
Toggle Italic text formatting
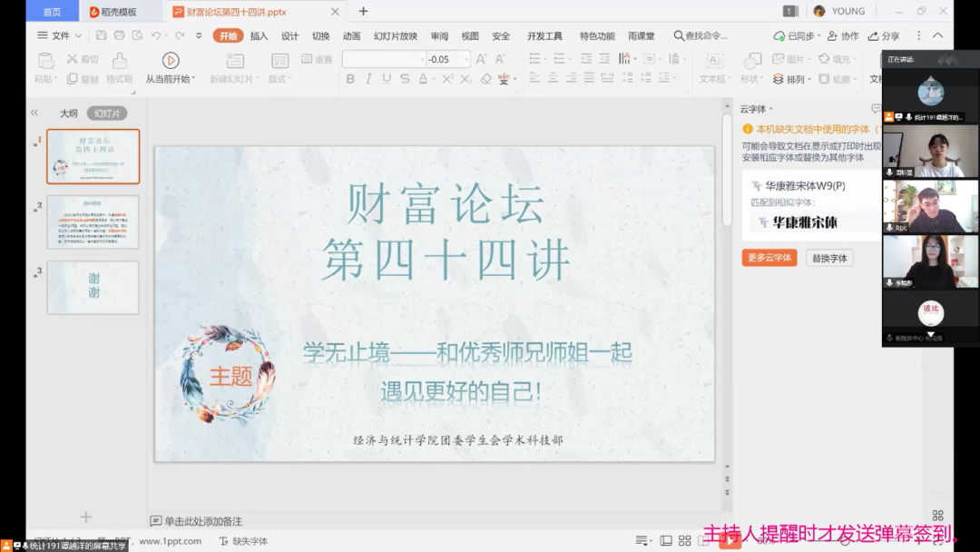(368, 79)
